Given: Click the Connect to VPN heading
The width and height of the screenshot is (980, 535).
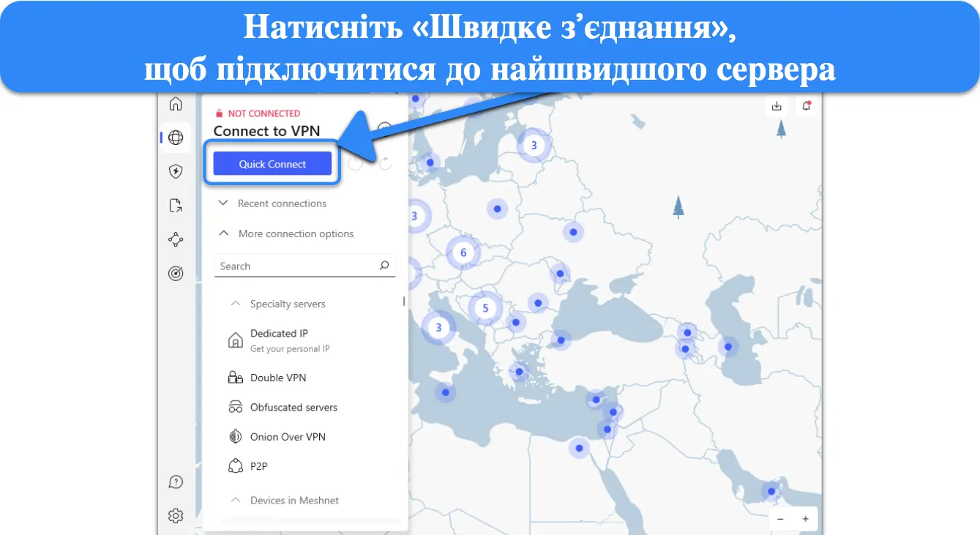Looking at the screenshot, I should click(266, 131).
